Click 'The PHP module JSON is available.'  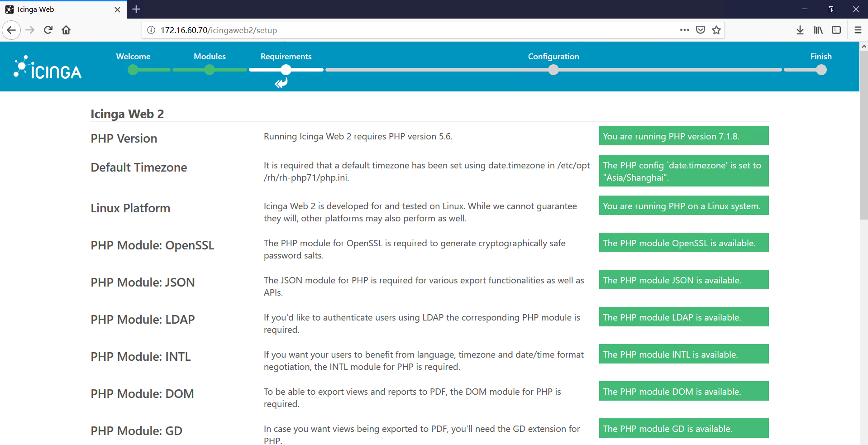coord(684,280)
